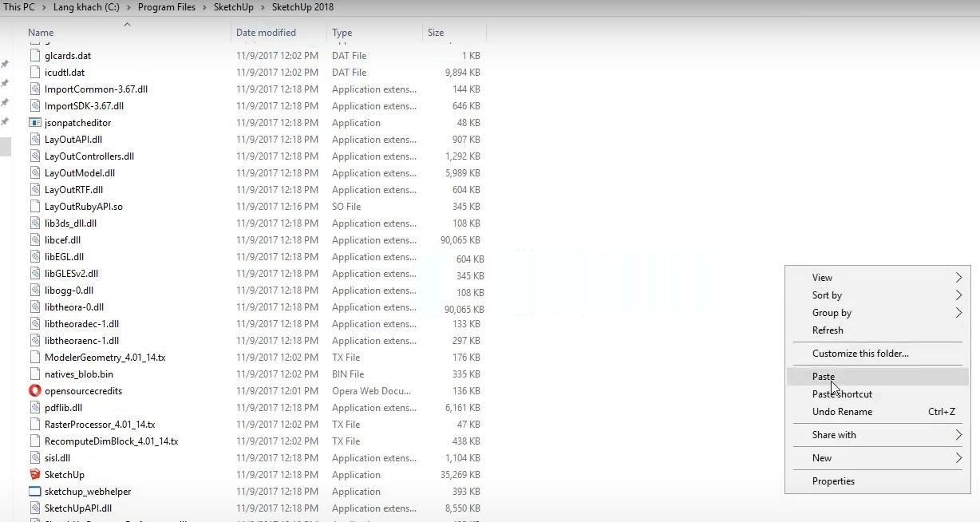
Task: Expand breadcrumb arrow after Program Files
Action: (x=204, y=7)
